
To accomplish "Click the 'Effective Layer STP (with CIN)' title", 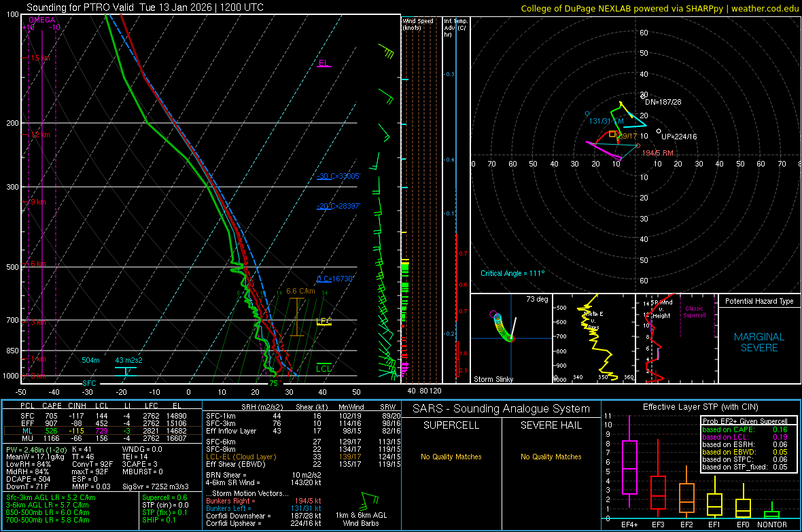I will [x=700, y=407].
